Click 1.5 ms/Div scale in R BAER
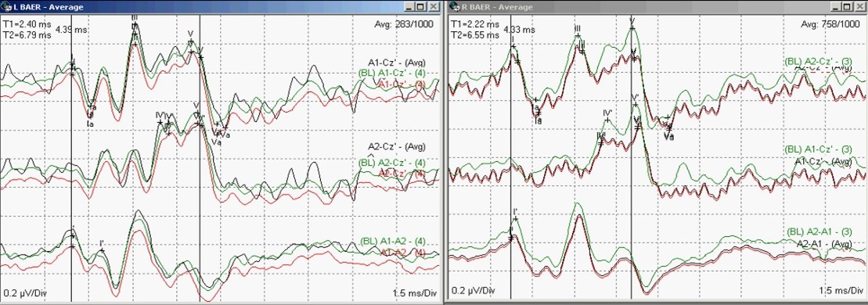The width and height of the screenshot is (868, 305). pyautogui.click(x=841, y=291)
